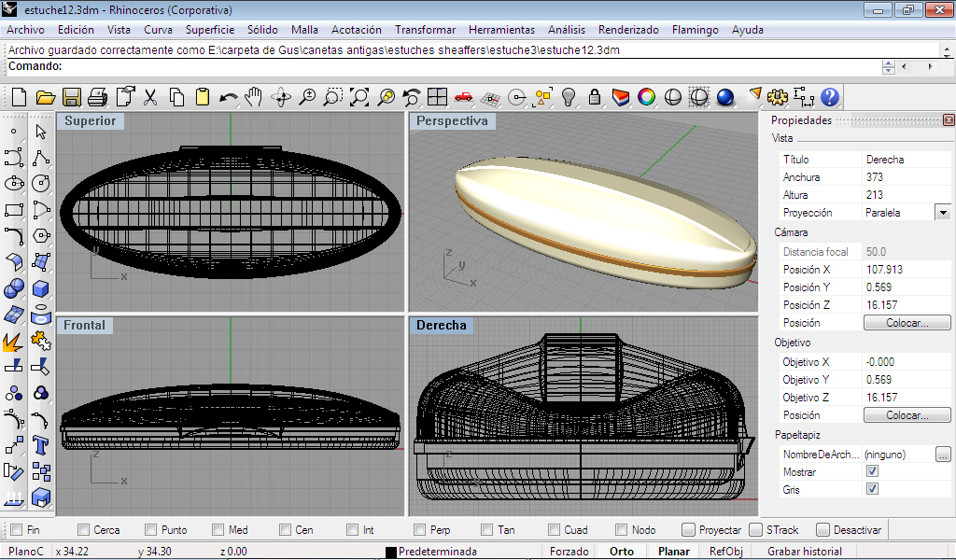The height and width of the screenshot is (560, 956).
Task: Click the Cut scissors icon
Action: tap(149, 97)
